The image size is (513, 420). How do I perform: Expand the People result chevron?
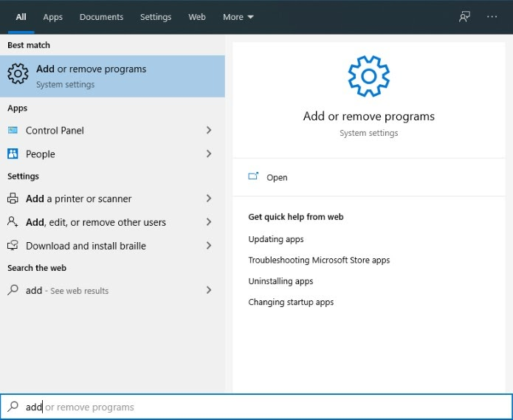coord(209,154)
